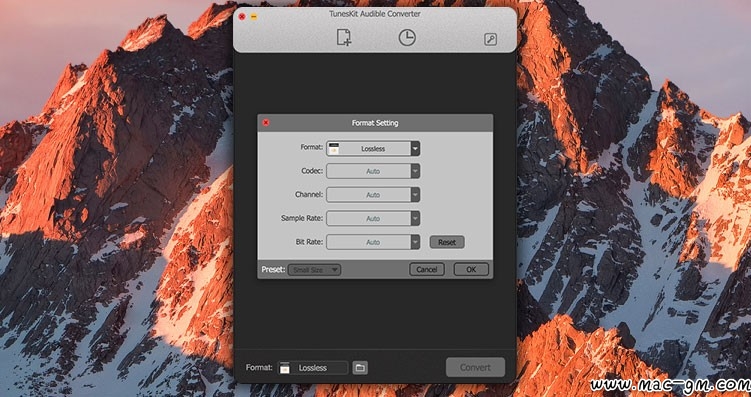The width and height of the screenshot is (751, 397).
Task: Close the Format Setting dialog
Action: 266,123
